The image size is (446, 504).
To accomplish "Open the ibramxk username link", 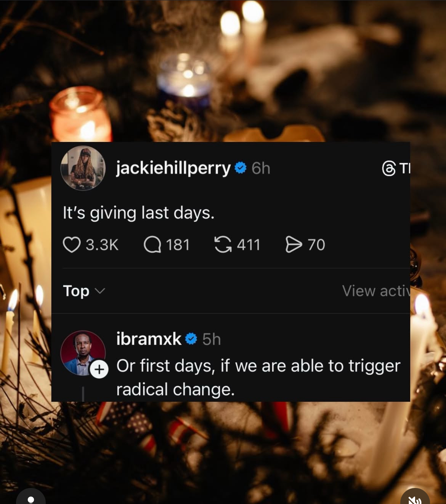I will coord(149,339).
